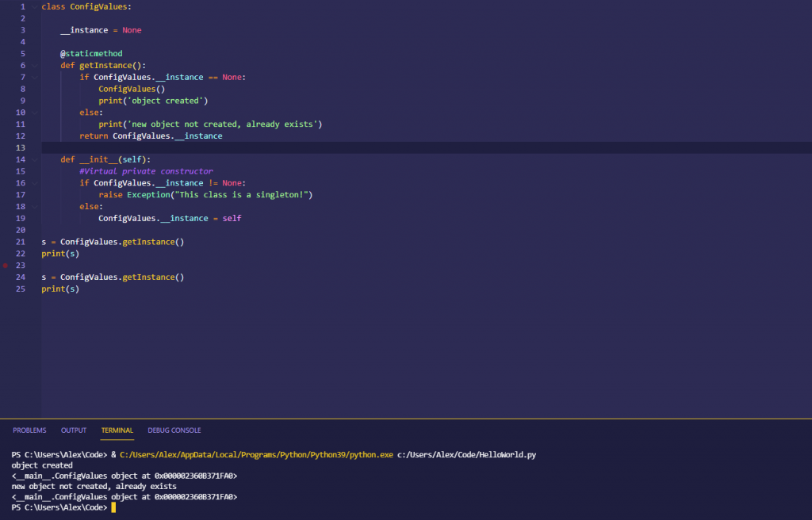
Task: Click the 'def getInstance():' definition
Action: pos(103,65)
